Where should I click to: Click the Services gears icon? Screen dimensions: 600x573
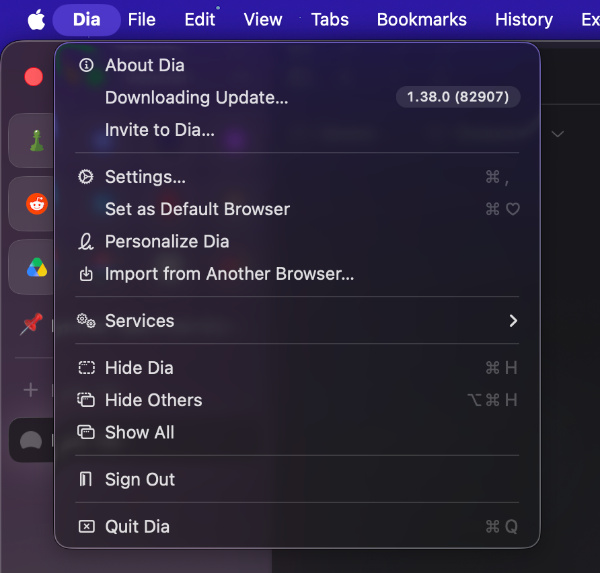pyautogui.click(x=86, y=321)
